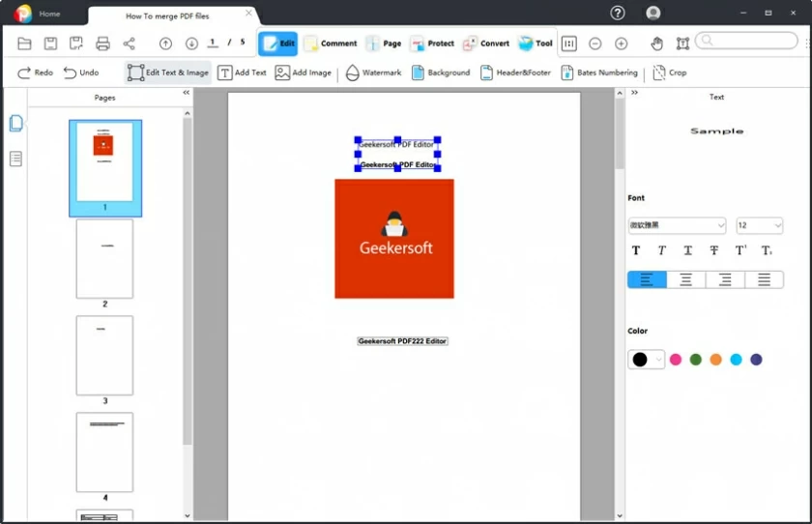This screenshot has width=812, height=524.
Task: Zoom out with the minus circle icon
Action: point(595,44)
